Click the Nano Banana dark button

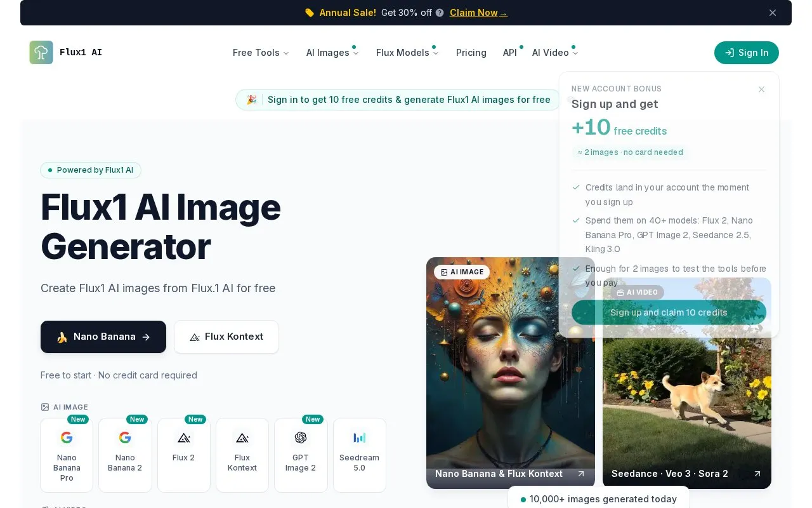[x=103, y=337]
